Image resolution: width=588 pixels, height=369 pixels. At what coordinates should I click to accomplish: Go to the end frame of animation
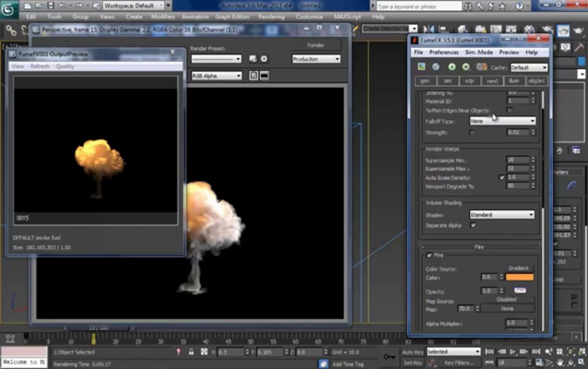536,352
